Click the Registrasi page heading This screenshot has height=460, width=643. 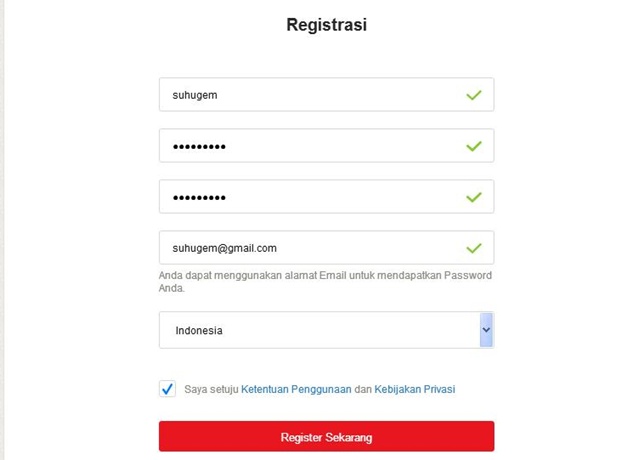[x=326, y=25]
